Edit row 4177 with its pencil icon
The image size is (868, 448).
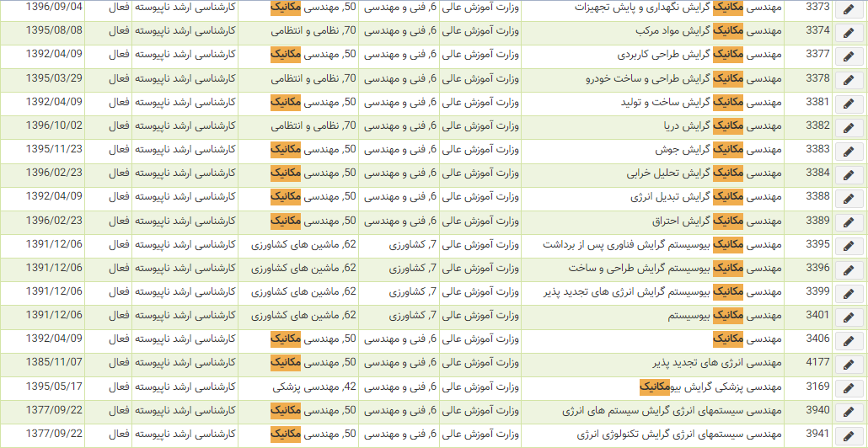click(x=849, y=364)
